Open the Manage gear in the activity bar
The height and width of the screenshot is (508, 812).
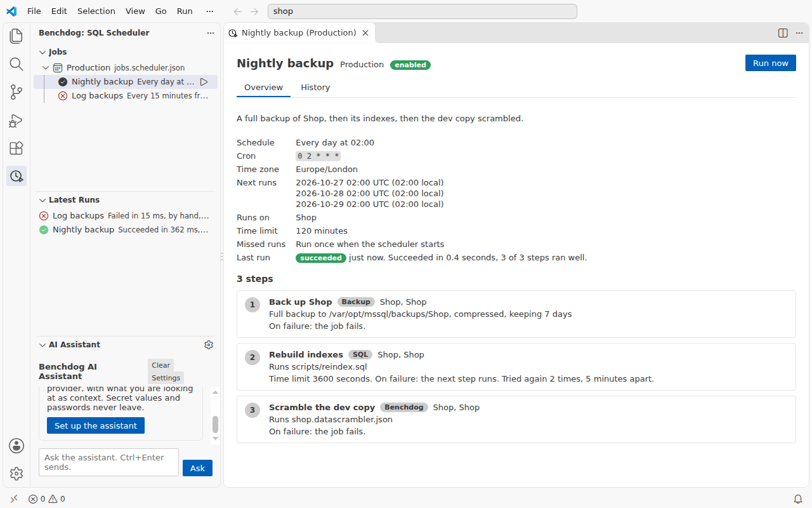[16, 474]
